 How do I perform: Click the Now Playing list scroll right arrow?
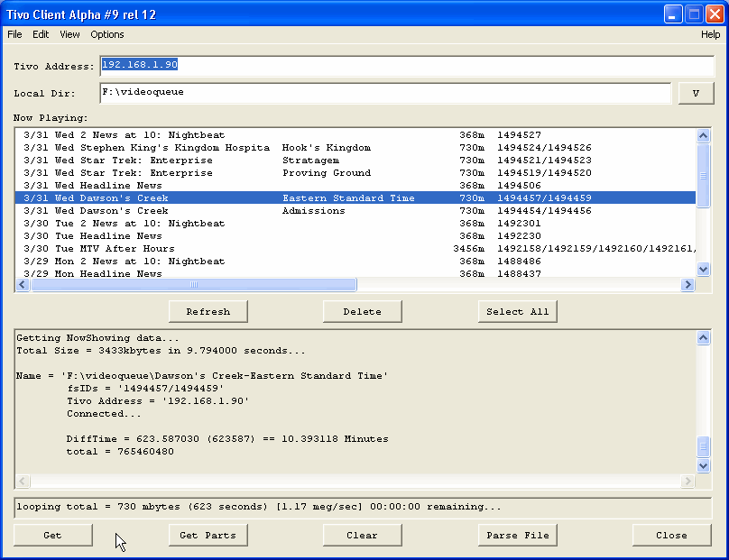[x=687, y=284]
